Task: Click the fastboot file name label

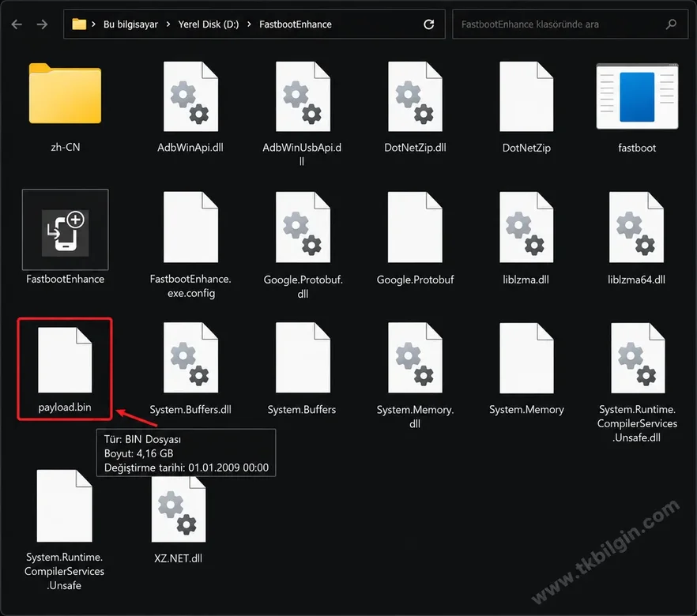Action: 637,148
